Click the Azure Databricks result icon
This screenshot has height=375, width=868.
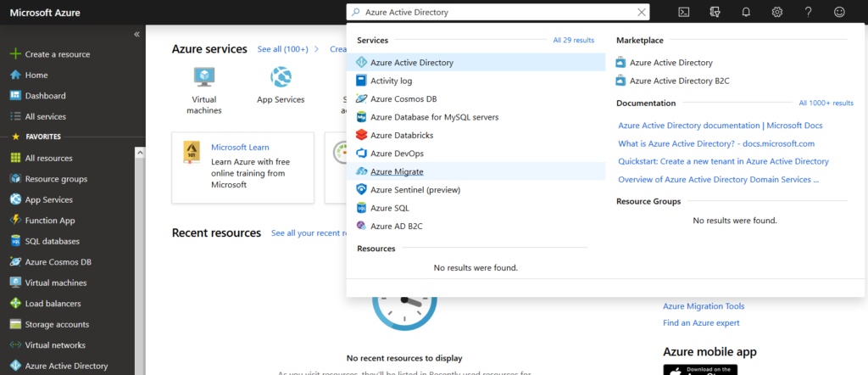coord(361,135)
